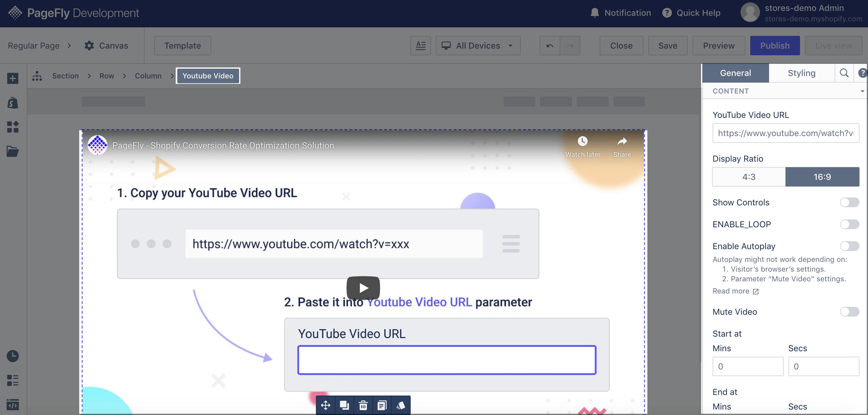
Task: Click Regular Page breadcrumb
Action: (34, 46)
